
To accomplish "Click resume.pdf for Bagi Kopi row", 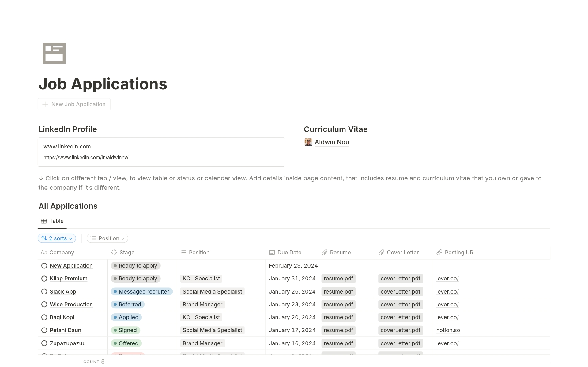I will pyautogui.click(x=338, y=317).
